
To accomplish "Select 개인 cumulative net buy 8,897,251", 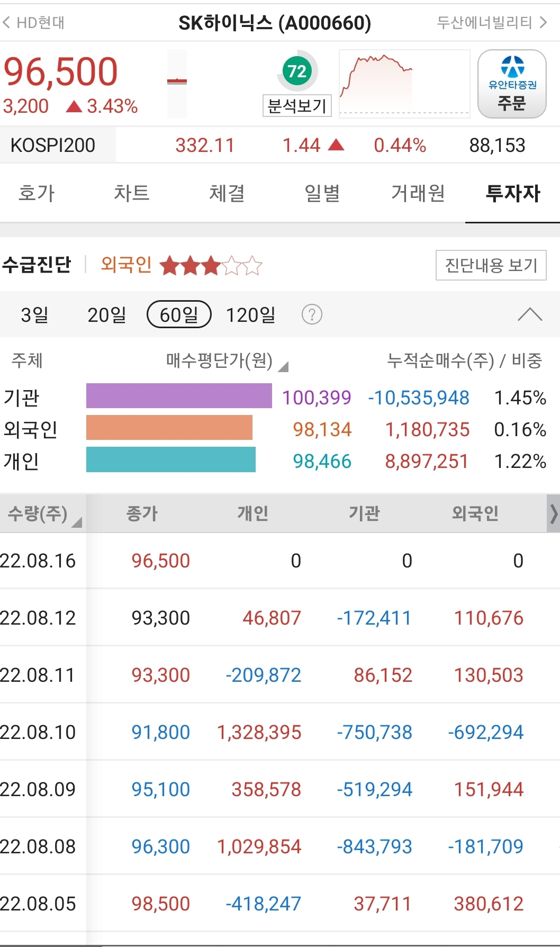I will (x=427, y=461).
